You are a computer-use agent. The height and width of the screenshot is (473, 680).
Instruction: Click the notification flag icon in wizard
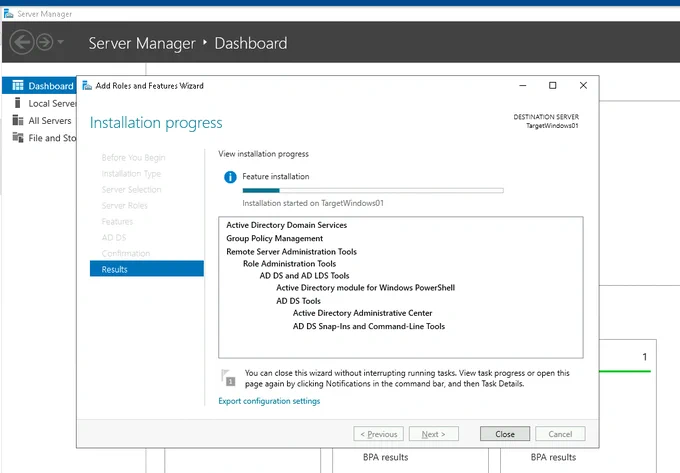228,378
